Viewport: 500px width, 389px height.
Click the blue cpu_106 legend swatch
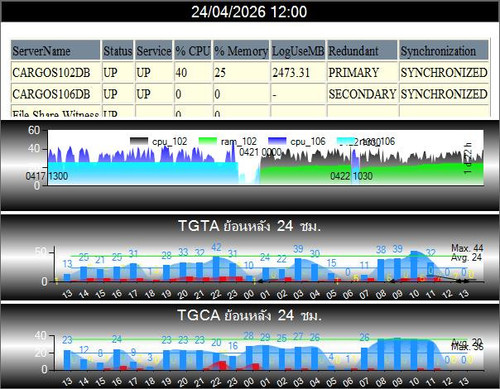click(x=277, y=141)
